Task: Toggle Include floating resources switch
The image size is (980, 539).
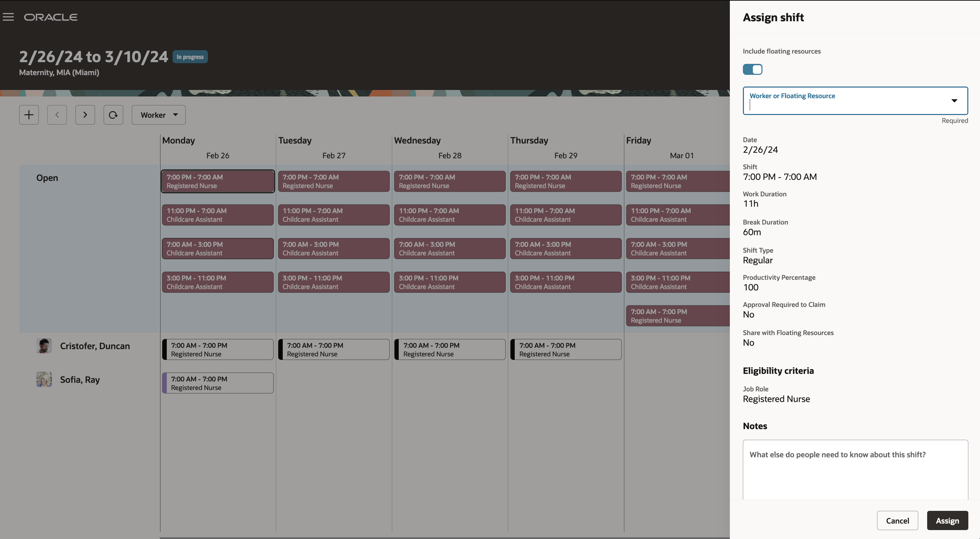Action: coord(752,69)
